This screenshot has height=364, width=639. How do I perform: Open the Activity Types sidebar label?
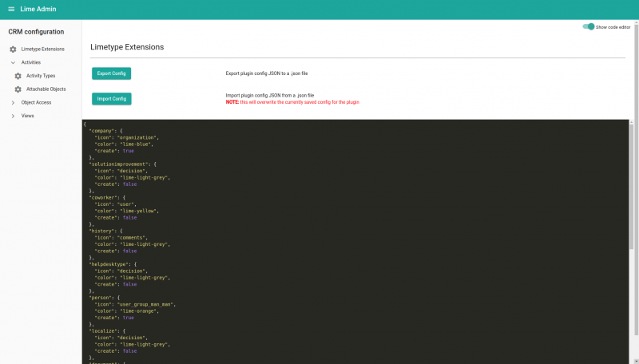coord(41,76)
